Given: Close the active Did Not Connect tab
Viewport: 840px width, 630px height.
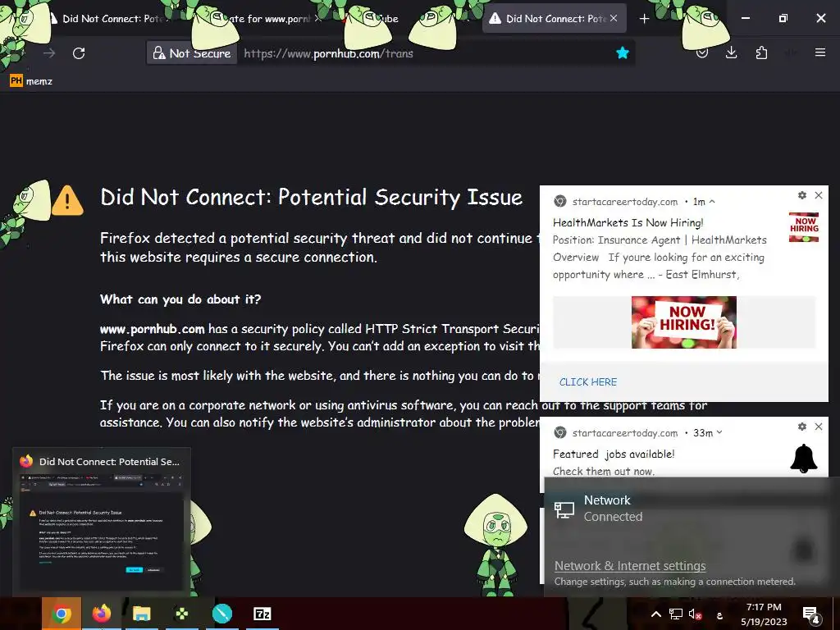Looking at the screenshot, I should (x=614, y=18).
